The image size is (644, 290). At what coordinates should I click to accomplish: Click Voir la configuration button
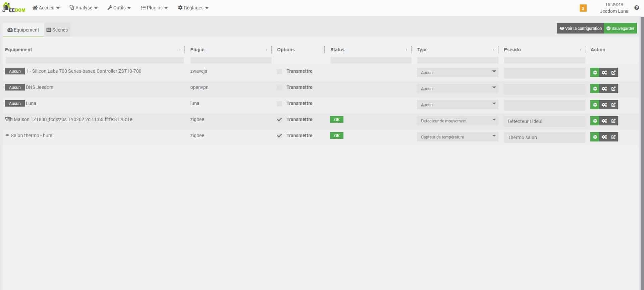pos(580,28)
